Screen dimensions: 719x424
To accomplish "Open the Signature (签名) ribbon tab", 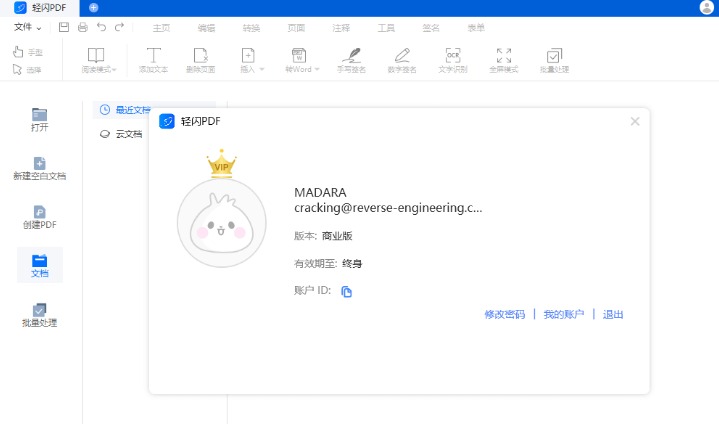I will (431, 28).
